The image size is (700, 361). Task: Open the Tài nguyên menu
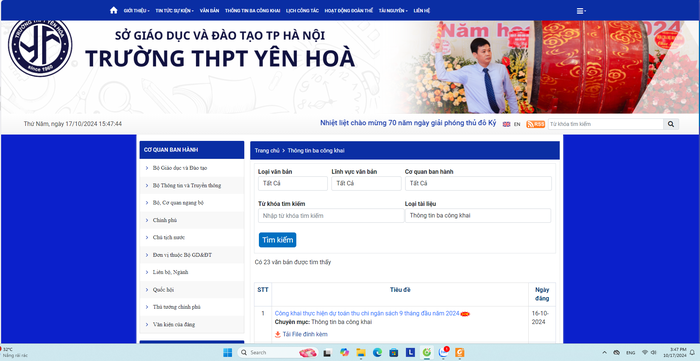tap(393, 11)
